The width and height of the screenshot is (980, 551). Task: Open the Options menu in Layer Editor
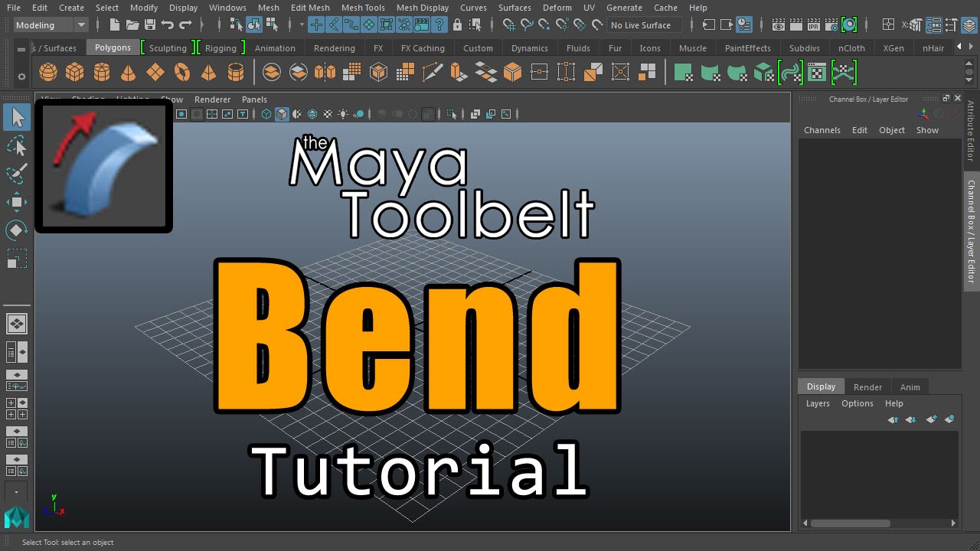[857, 403]
